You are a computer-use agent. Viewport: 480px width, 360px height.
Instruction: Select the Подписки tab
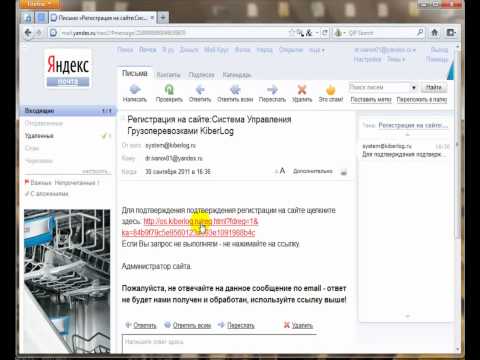click(x=201, y=75)
